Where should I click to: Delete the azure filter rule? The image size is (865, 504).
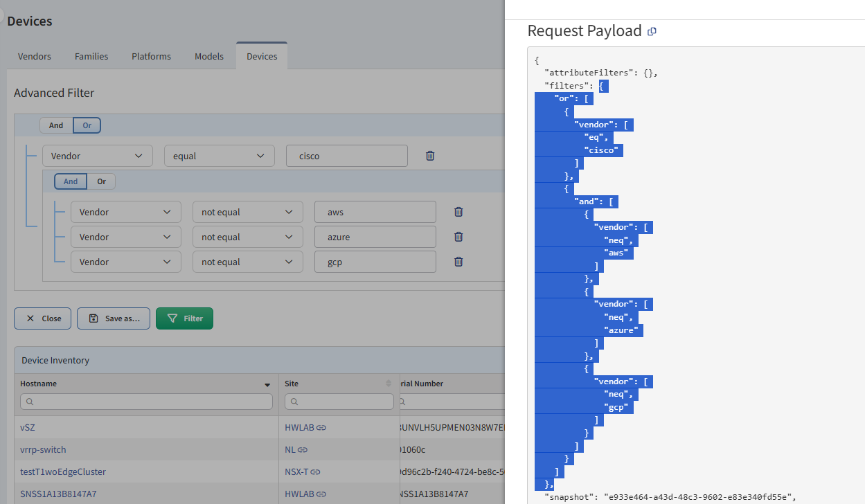pos(458,237)
